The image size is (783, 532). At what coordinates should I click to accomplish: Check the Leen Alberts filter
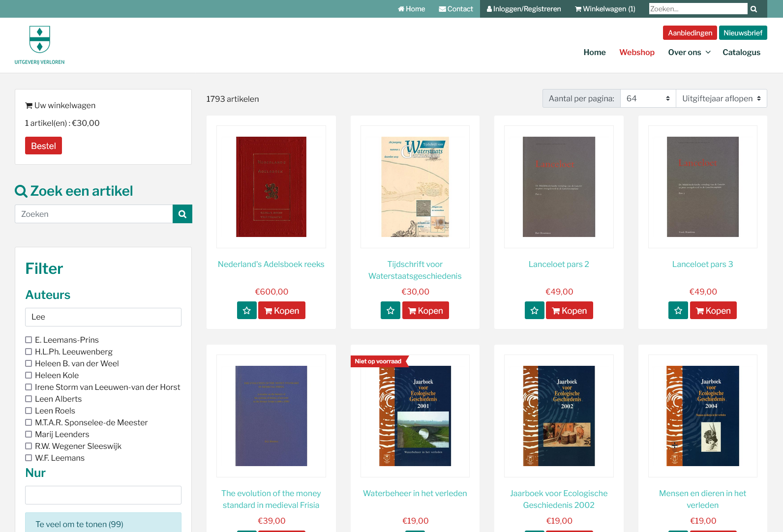pyautogui.click(x=29, y=399)
